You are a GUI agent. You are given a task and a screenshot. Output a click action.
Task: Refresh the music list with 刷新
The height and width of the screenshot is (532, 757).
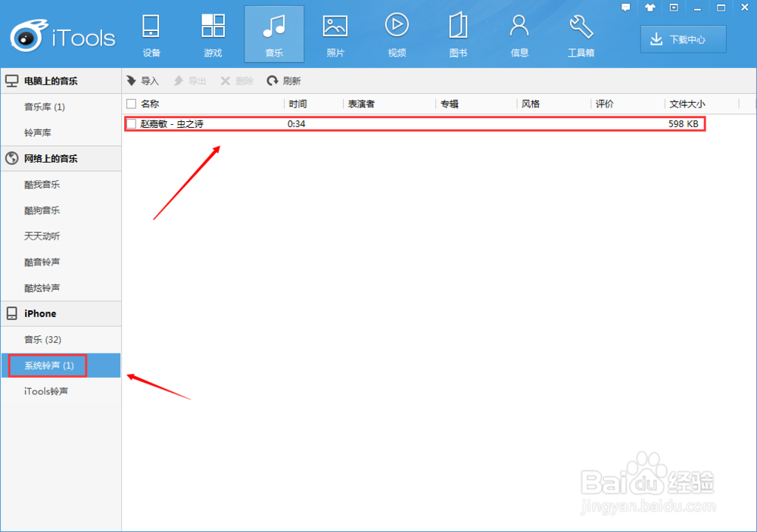[x=284, y=80]
